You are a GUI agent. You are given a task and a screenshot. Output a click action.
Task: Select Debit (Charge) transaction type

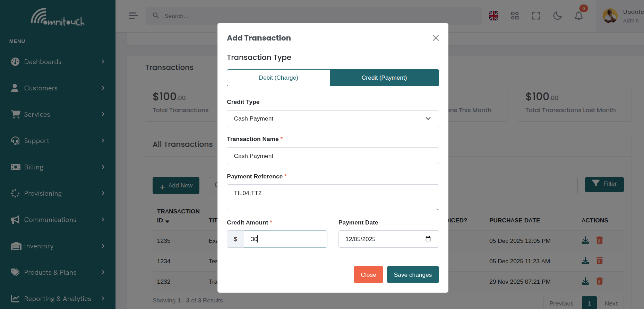278,78
